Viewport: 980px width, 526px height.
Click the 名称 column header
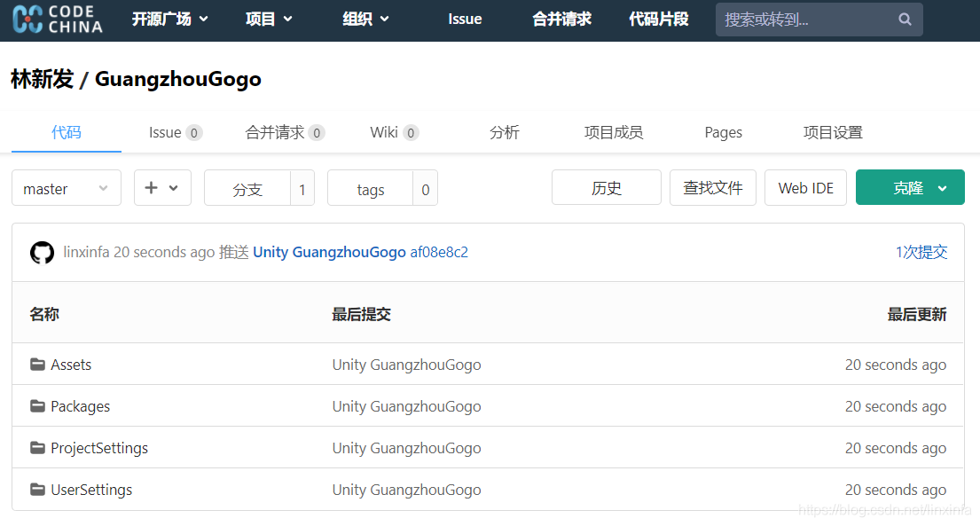tap(44, 315)
